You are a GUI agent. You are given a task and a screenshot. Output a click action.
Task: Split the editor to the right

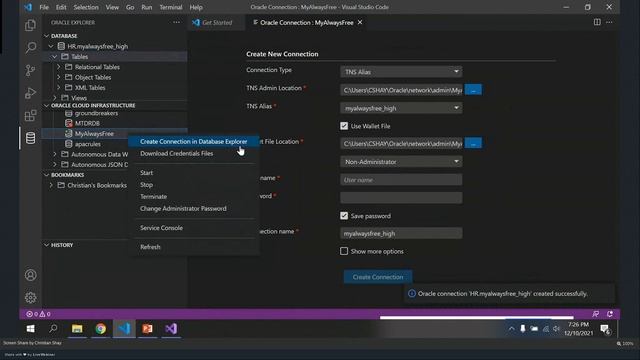(x=597, y=22)
